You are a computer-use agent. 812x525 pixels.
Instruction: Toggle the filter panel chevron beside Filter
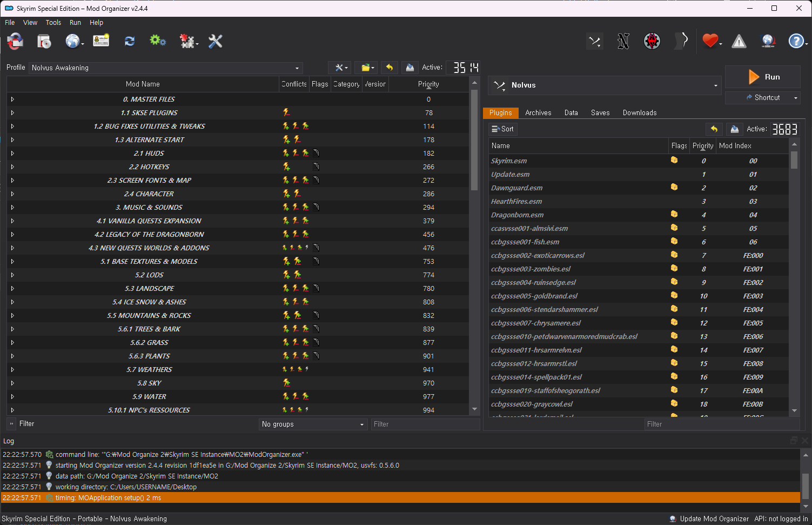click(x=11, y=424)
